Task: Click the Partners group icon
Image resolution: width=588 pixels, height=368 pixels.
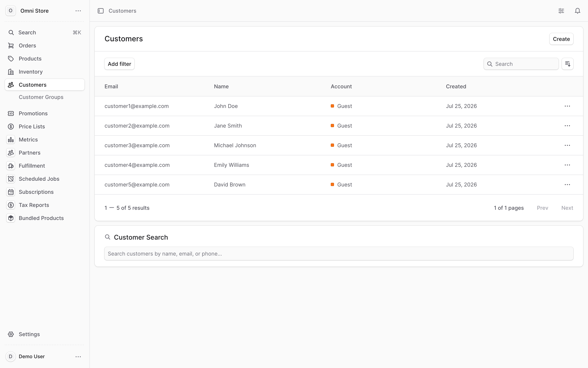Action: point(11,153)
